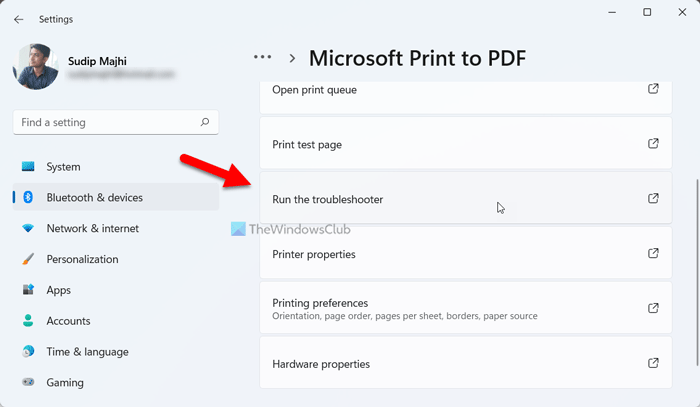Screen dimensions: 700x407
Task: Click the Network & internet wifi icon
Action: [x=28, y=229]
